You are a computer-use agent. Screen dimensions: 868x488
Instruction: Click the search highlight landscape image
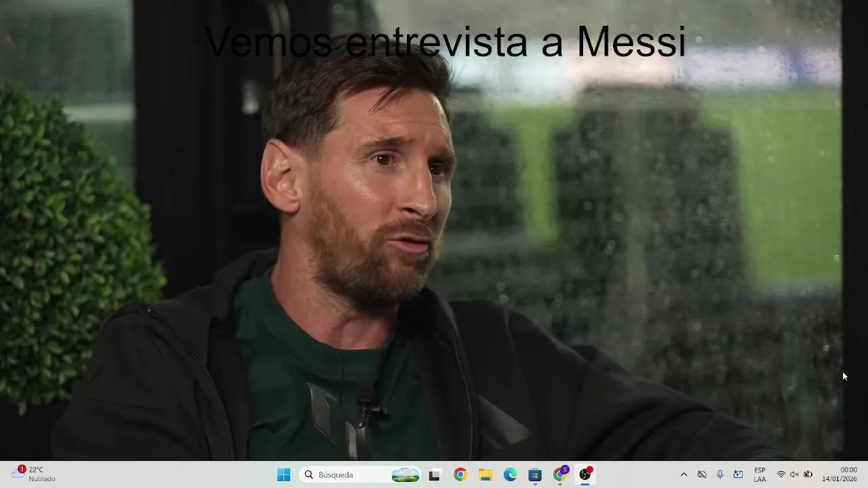pos(406,475)
